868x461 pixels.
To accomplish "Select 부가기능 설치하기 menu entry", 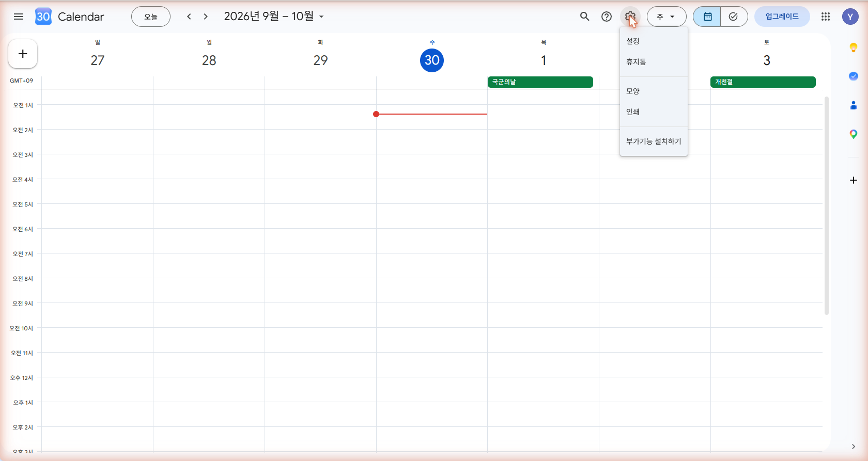I will pyautogui.click(x=654, y=141).
